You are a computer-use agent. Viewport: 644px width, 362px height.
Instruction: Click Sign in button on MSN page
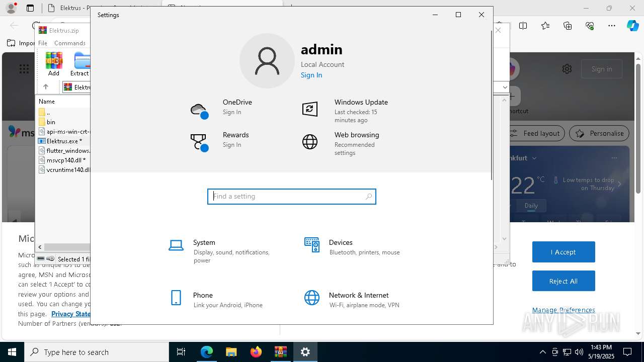click(x=602, y=69)
